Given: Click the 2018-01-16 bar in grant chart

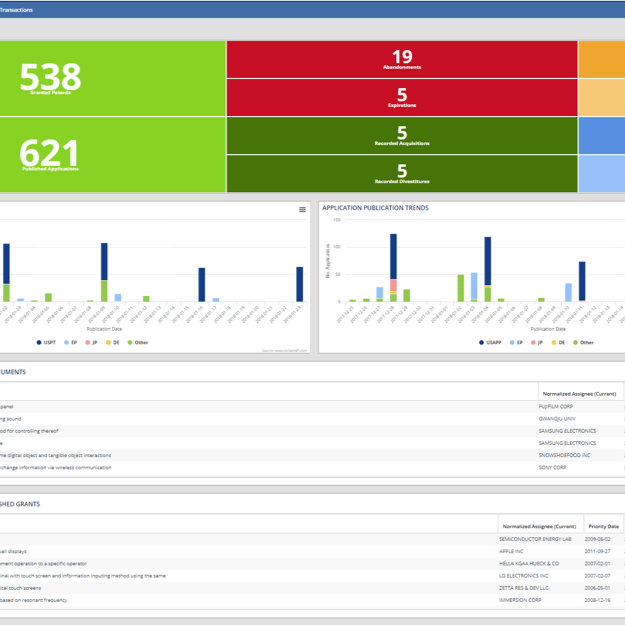Looking at the screenshot, I should click(202, 285).
